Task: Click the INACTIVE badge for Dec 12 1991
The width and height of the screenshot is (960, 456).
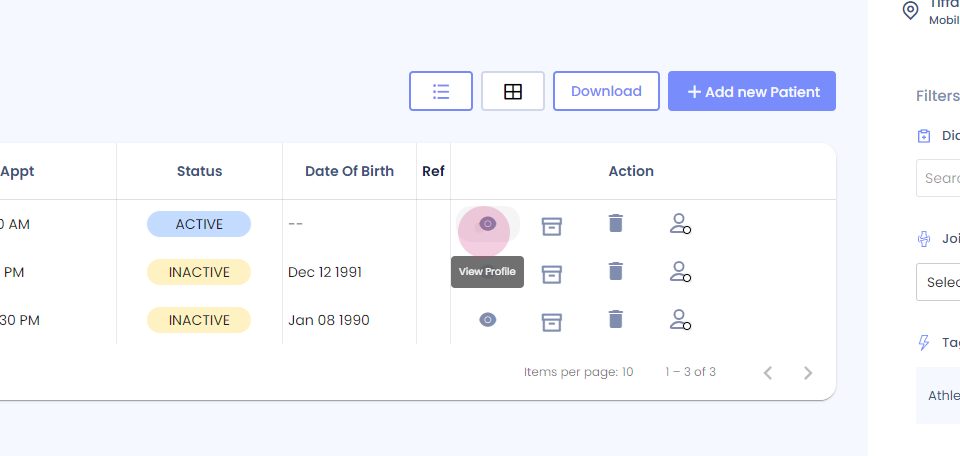Action: click(199, 272)
